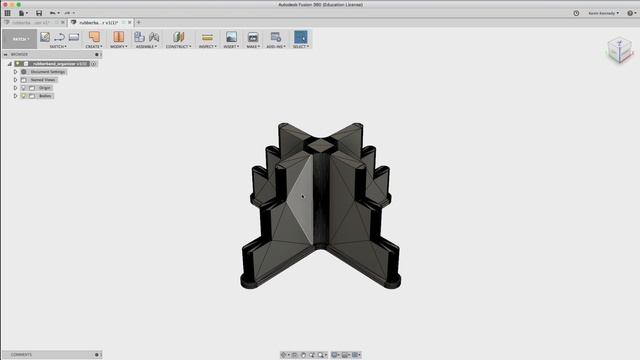This screenshot has width=640, height=360.
Task: Toggle visibility lightbulb of root component
Action: [x=18, y=64]
